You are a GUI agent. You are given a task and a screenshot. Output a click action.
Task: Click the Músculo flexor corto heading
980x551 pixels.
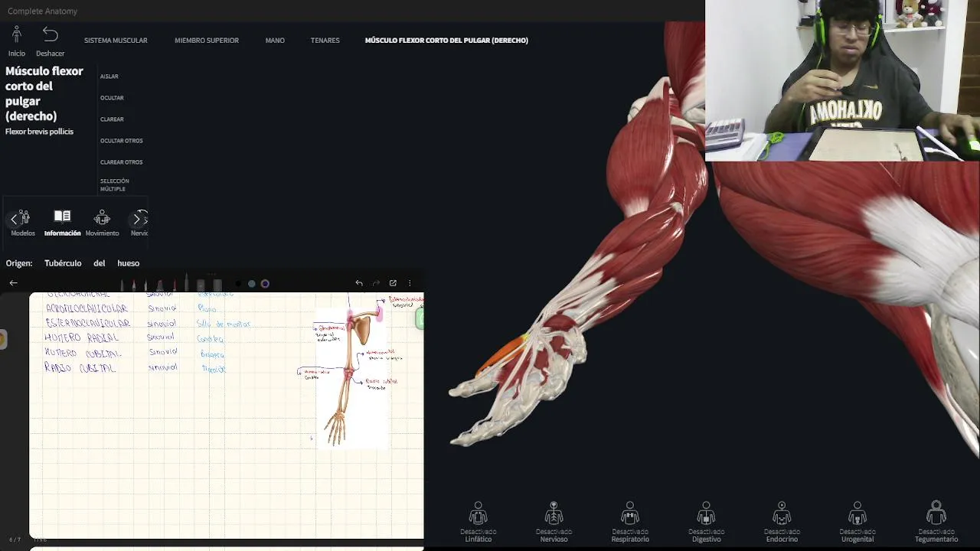pyautogui.click(x=44, y=93)
